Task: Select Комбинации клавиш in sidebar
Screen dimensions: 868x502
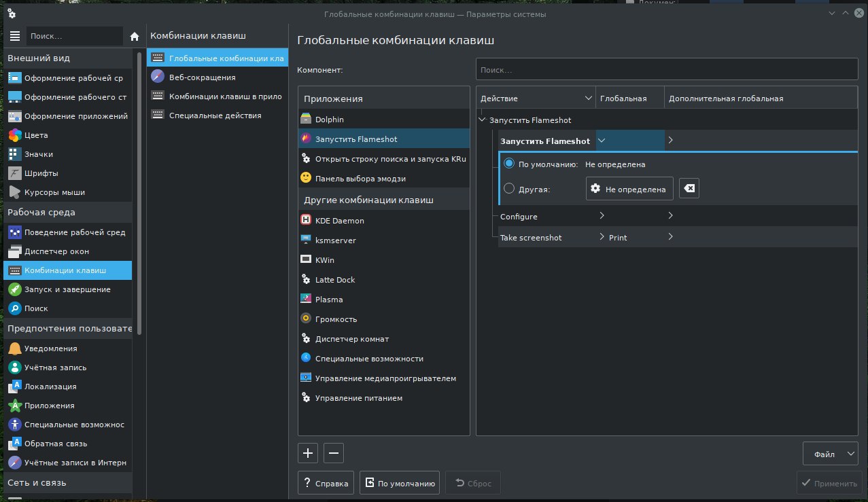Action: [x=68, y=270]
